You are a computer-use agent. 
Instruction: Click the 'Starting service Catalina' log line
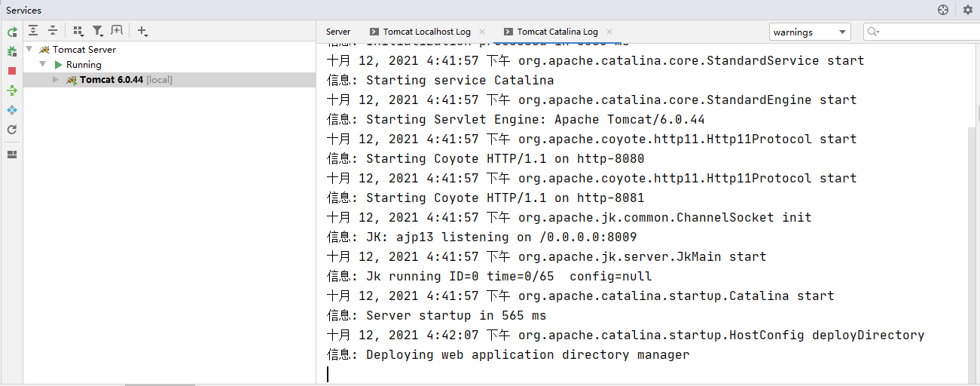click(x=441, y=80)
